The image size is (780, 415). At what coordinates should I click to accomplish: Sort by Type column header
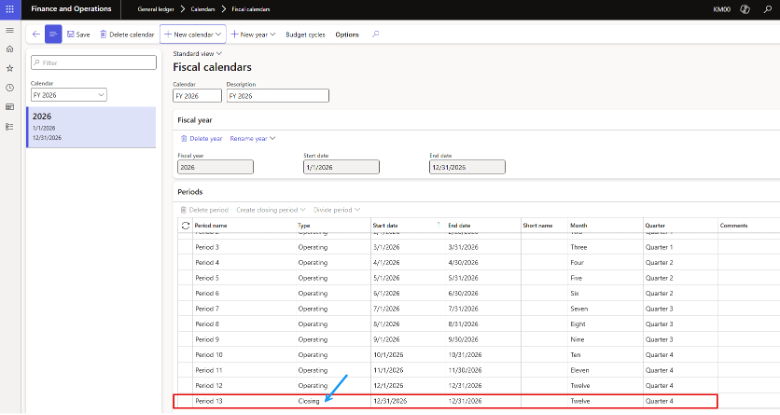304,225
